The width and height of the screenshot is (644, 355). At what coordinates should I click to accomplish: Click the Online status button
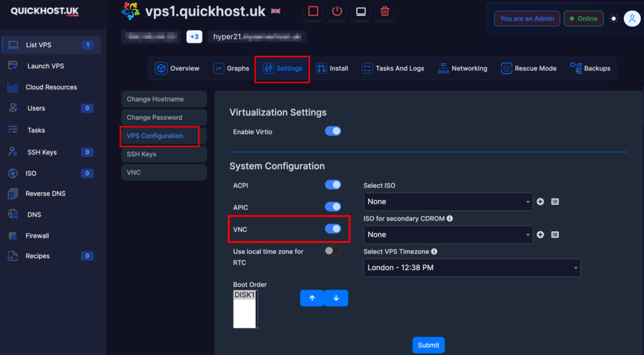[x=583, y=18]
